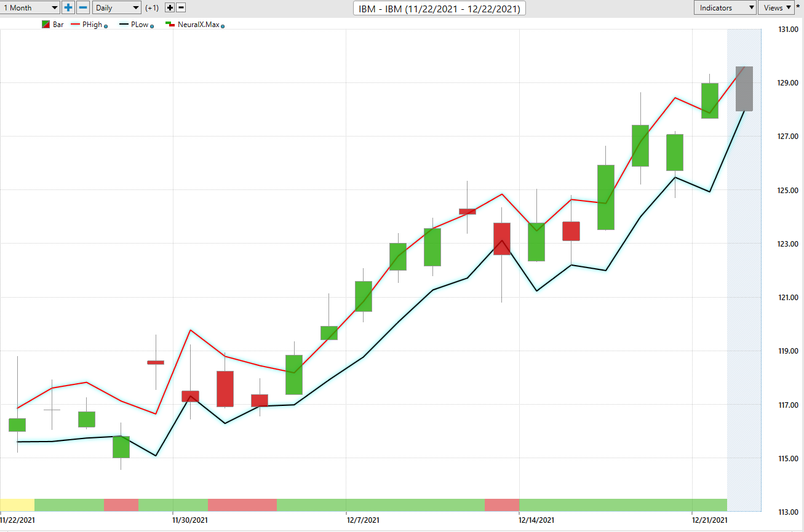Image resolution: width=804 pixels, height=532 pixels.
Task: Click the dot next to PHigh
Action: click(106, 26)
